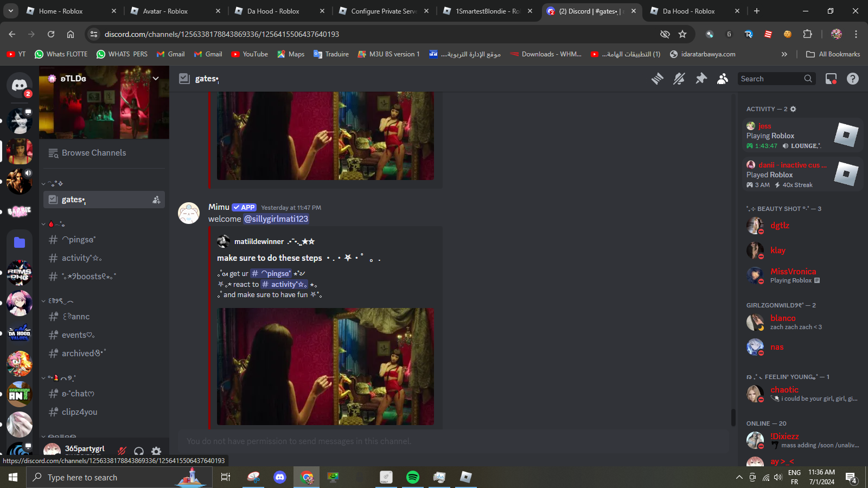Open the Discord inbox
The height and width of the screenshot is (488, 868).
click(x=831, y=79)
